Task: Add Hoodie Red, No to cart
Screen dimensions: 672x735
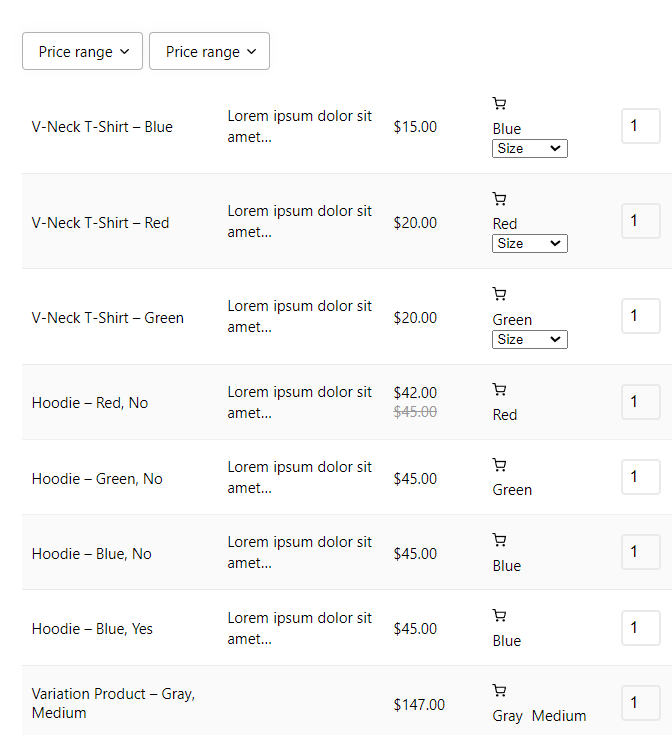Action: coord(499,389)
